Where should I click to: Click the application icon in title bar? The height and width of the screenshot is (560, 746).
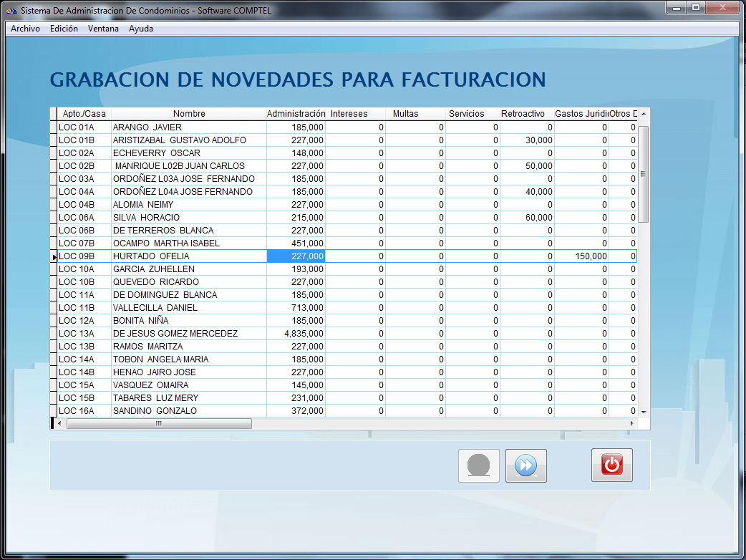pyautogui.click(x=11, y=11)
